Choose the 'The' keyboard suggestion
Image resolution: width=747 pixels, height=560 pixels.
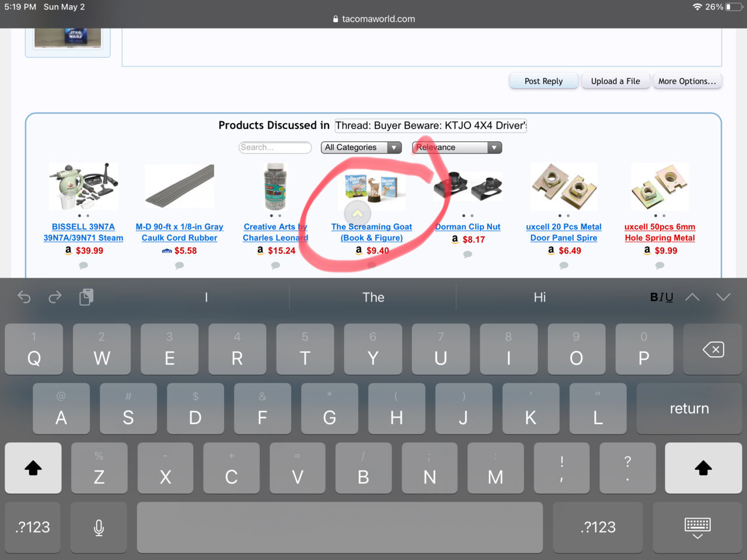tap(373, 297)
